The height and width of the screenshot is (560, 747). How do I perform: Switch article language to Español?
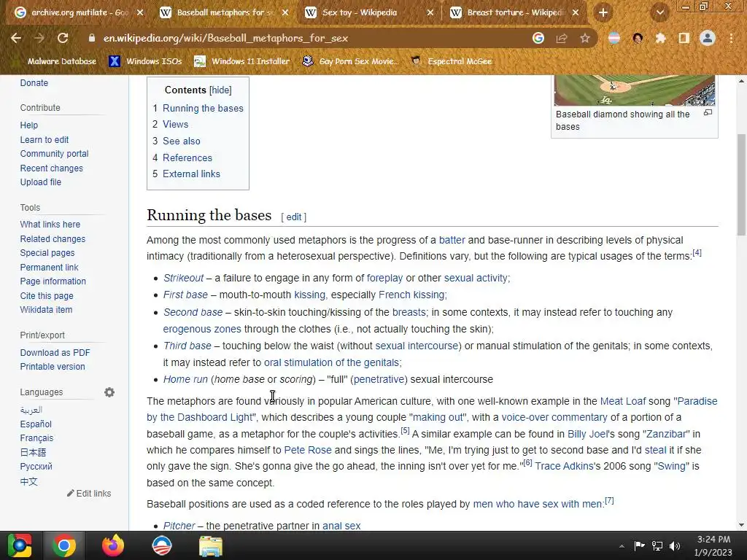(36, 424)
